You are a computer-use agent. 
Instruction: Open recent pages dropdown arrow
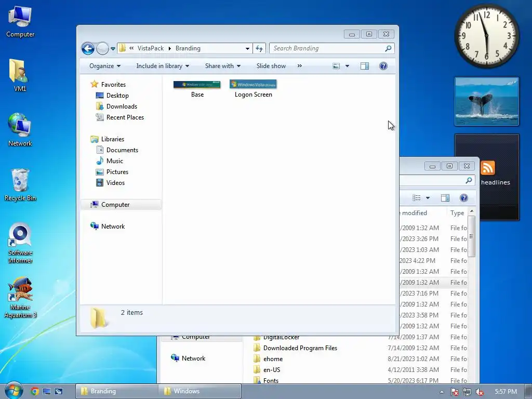coord(113,49)
